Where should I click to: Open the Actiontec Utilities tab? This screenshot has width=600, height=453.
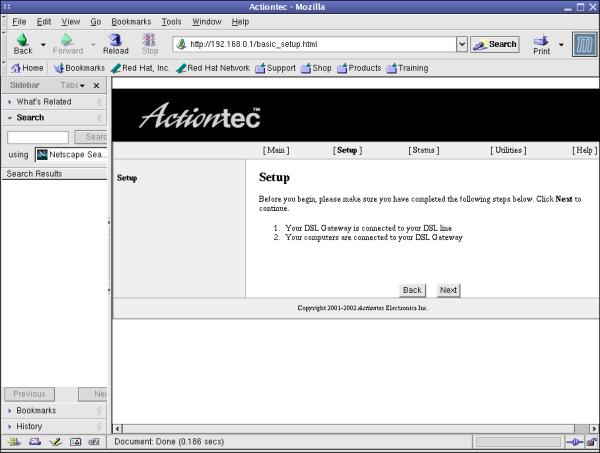pos(508,150)
